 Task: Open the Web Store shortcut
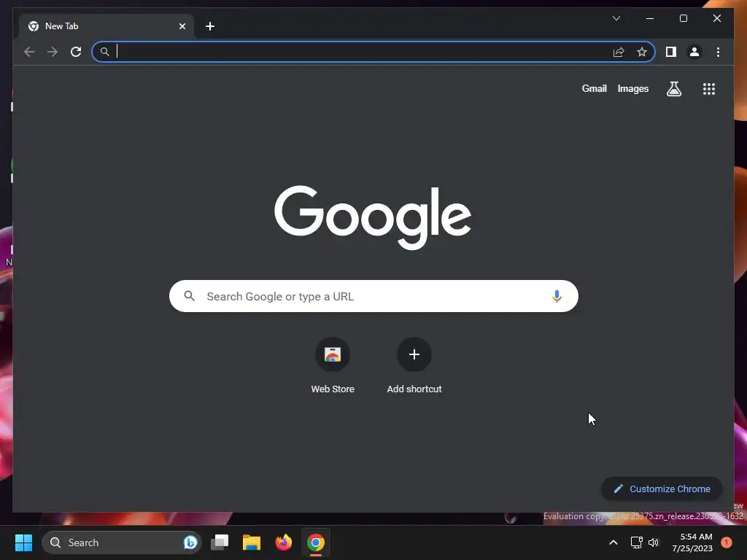pyautogui.click(x=333, y=366)
